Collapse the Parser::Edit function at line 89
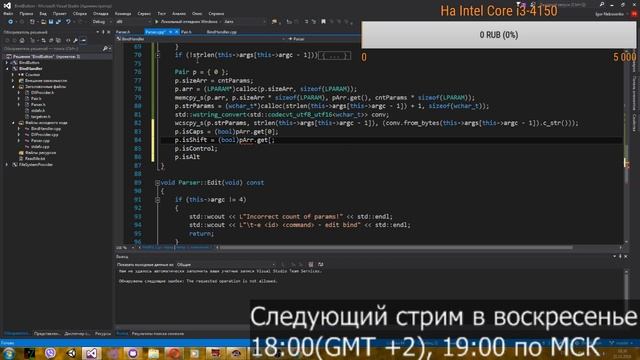Viewport: 640px width, 360px height. 158,183
